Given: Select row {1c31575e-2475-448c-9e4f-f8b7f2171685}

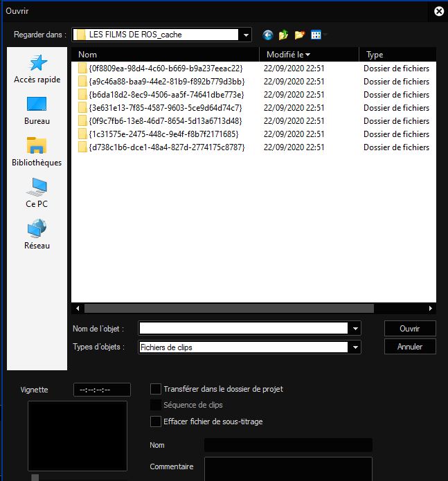Looking at the screenshot, I should click(253, 134).
